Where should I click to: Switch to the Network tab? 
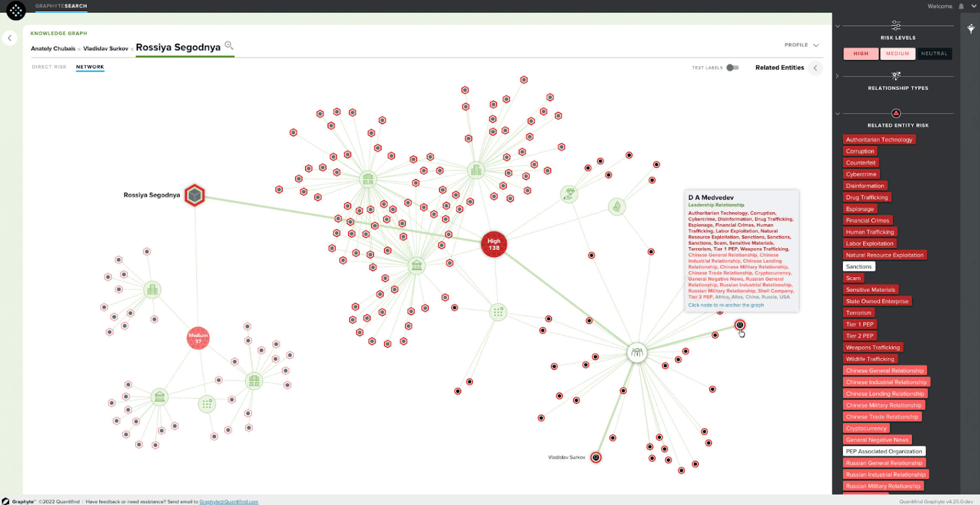click(x=90, y=67)
